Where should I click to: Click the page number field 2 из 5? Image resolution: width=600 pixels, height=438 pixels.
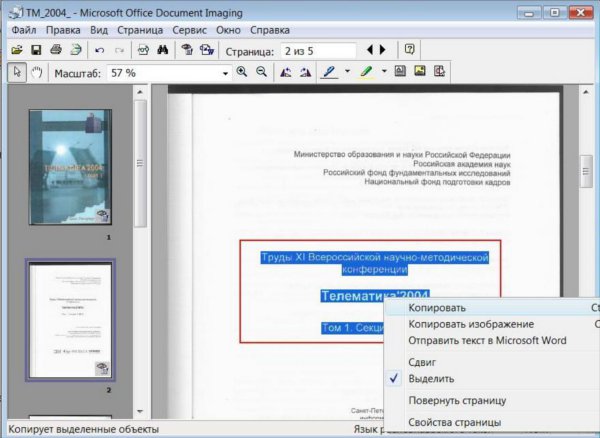[318, 51]
